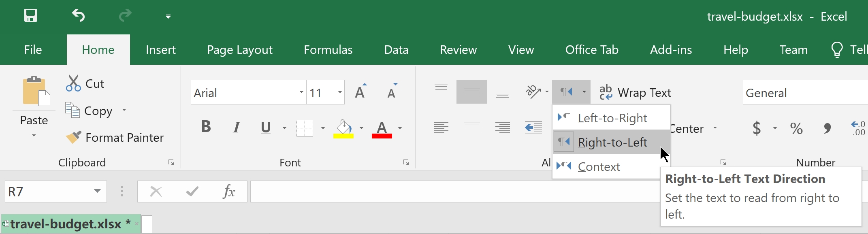Toggle Middle Align vertical alignment
868x234 pixels.
tap(472, 92)
